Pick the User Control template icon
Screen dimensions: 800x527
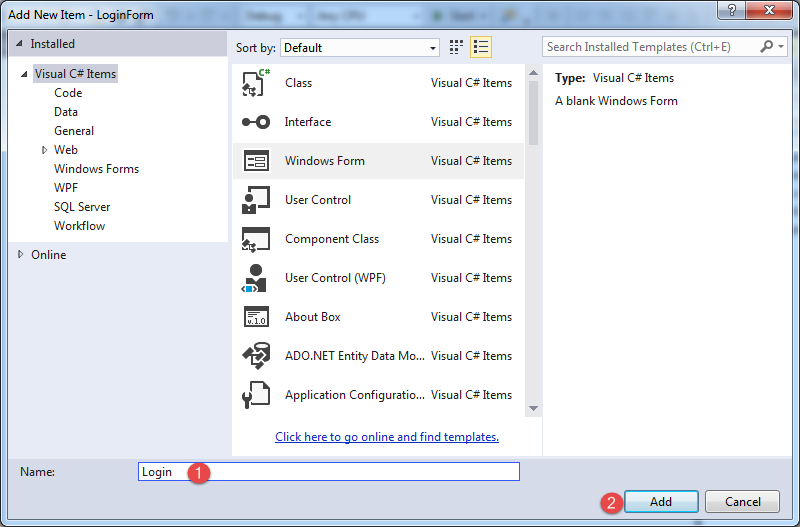coord(256,200)
